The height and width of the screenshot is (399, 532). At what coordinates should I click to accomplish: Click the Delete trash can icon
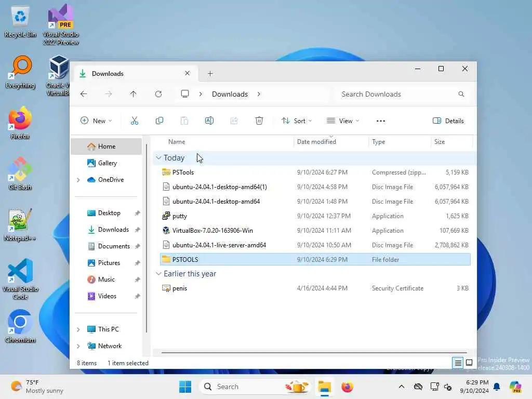259,121
